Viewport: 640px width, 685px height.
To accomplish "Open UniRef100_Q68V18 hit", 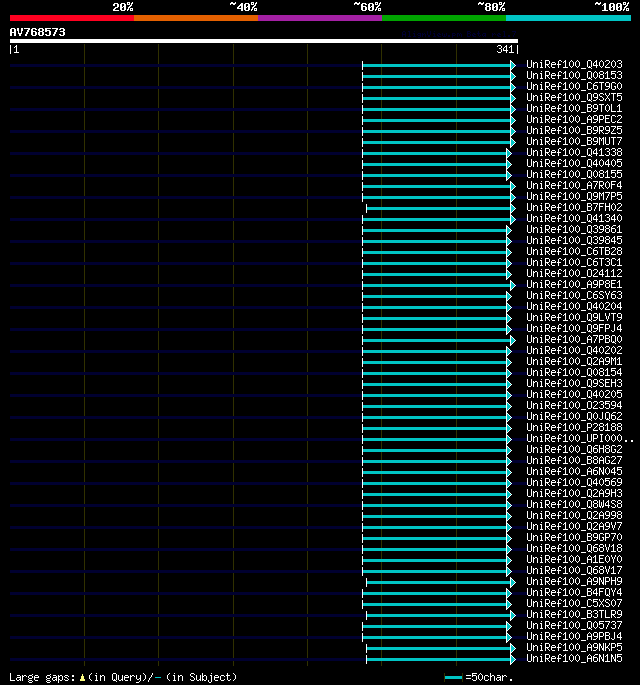I will (574, 548).
